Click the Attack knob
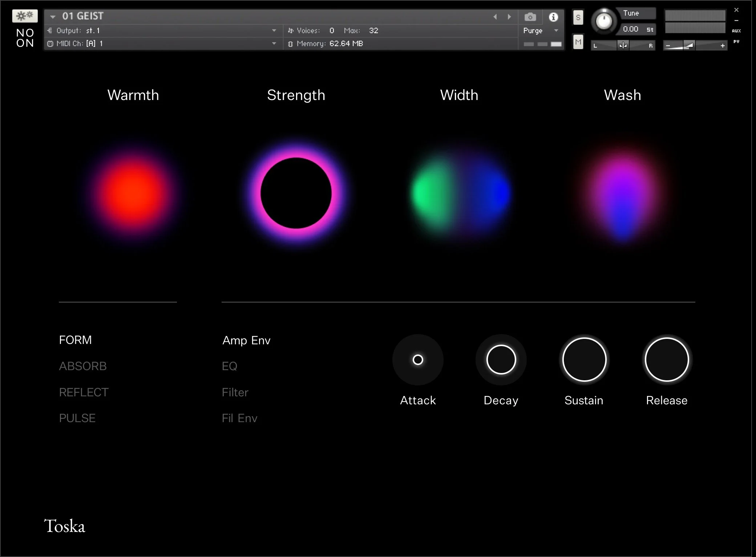 pyautogui.click(x=418, y=360)
